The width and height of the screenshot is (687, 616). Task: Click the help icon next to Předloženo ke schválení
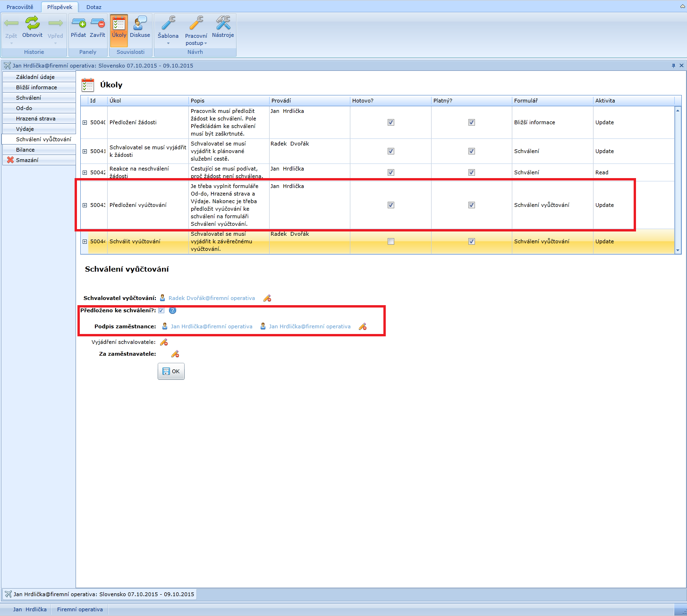click(172, 310)
